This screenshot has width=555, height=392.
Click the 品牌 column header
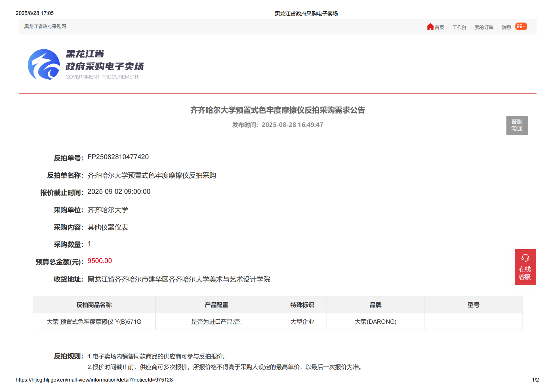(x=375, y=305)
